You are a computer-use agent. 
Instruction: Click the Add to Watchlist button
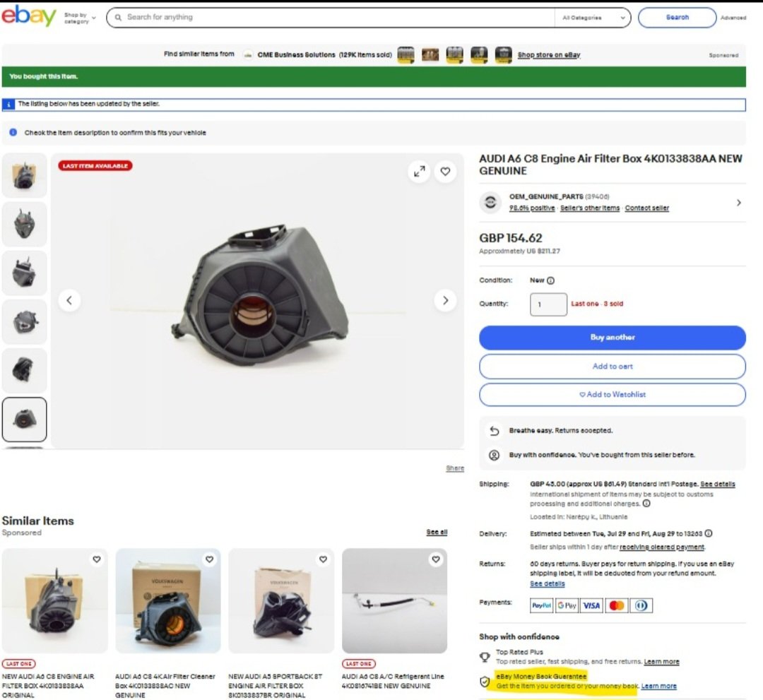click(612, 395)
